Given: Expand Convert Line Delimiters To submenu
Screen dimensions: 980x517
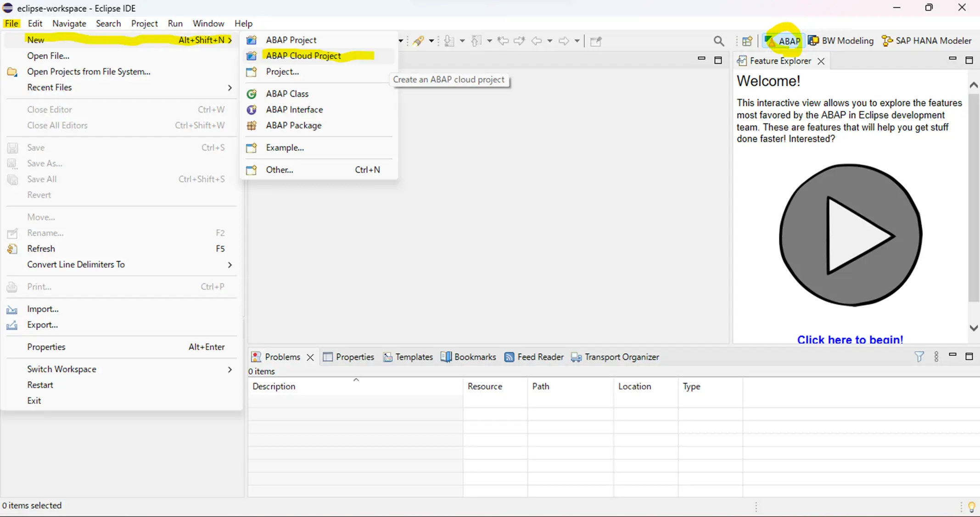Looking at the screenshot, I should [122, 264].
